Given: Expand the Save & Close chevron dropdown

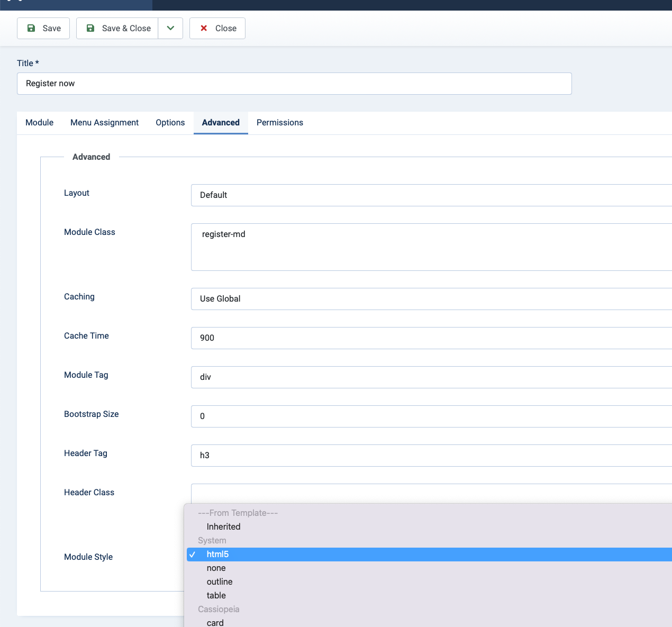Looking at the screenshot, I should point(170,29).
